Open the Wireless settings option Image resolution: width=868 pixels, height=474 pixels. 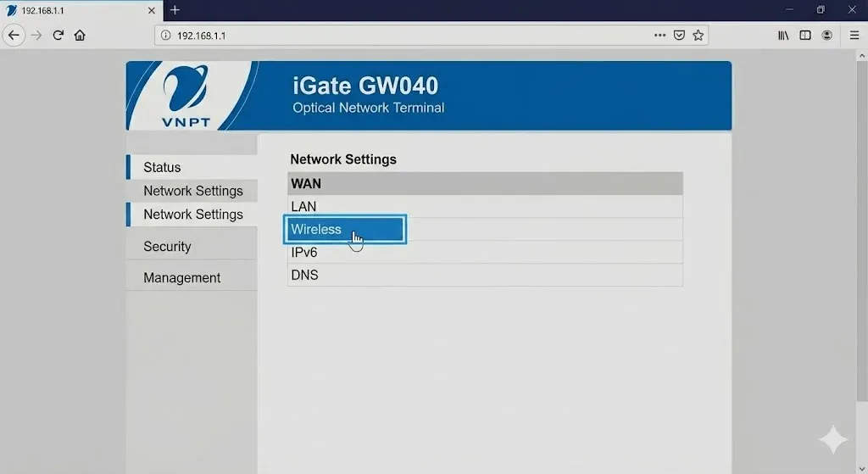click(x=345, y=229)
